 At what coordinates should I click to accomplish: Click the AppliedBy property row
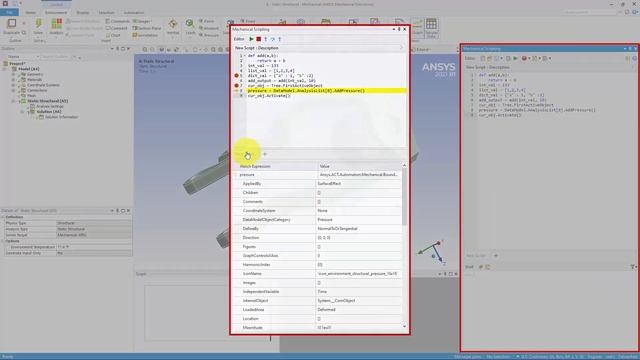tap(318, 184)
